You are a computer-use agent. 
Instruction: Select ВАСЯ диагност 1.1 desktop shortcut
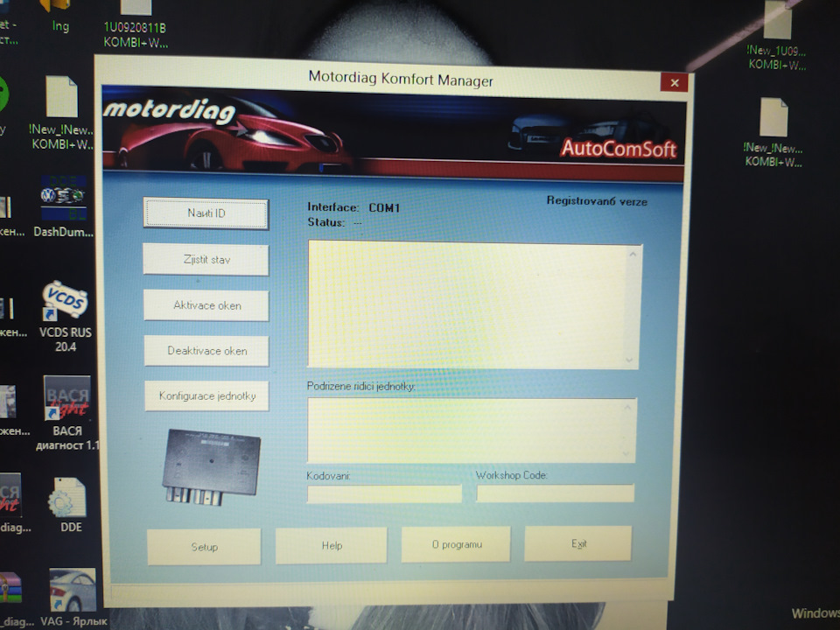(x=67, y=413)
